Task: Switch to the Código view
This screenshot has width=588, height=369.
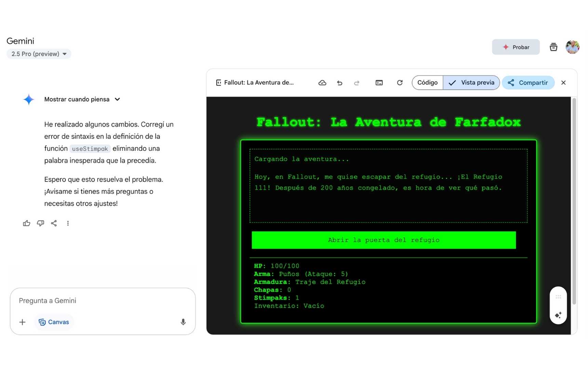Action: click(427, 83)
